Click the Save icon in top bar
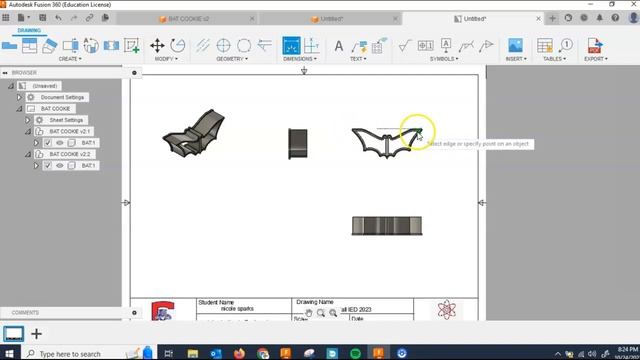Viewport: 640px width, 360px height. point(42,18)
